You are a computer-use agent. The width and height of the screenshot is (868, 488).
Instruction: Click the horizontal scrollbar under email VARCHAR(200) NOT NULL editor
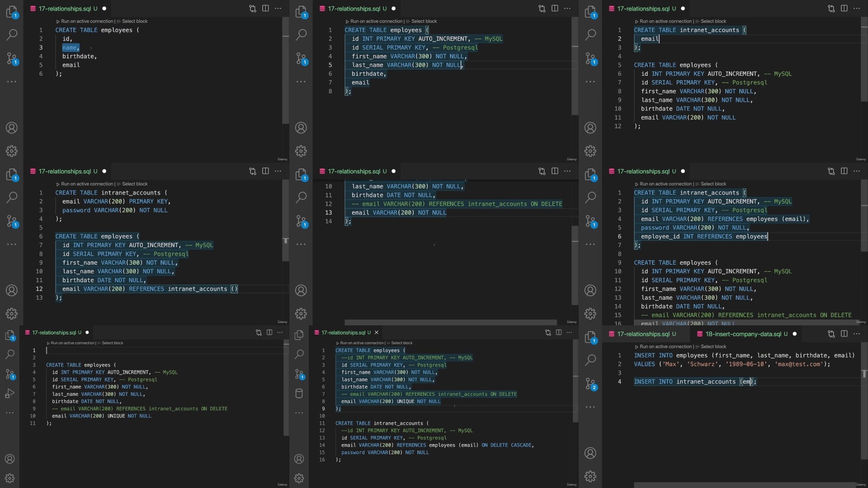pyautogui.click(x=451, y=322)
